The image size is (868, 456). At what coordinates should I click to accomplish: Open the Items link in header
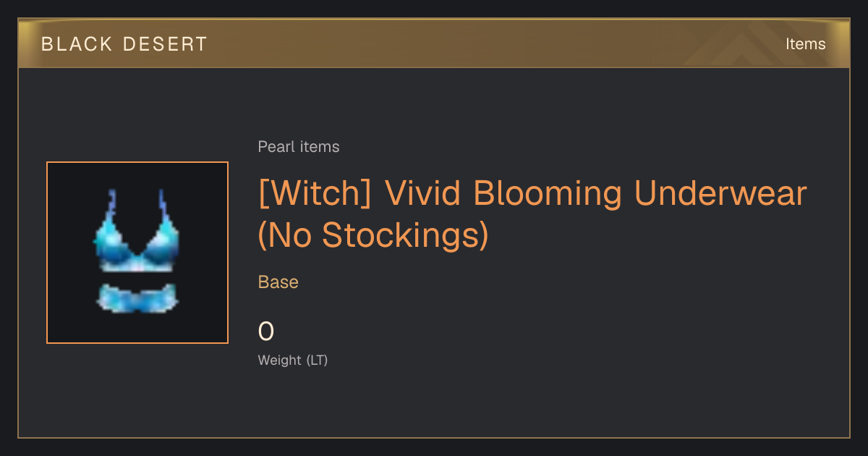[805, 44]
